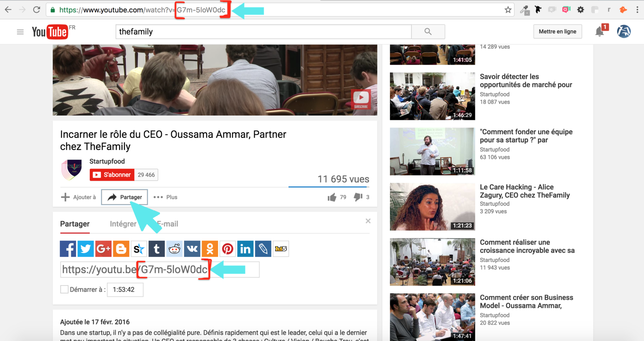Click the thumbs up like icon
Viewport: 644px width, 341px height.
(x=332, y=197)
